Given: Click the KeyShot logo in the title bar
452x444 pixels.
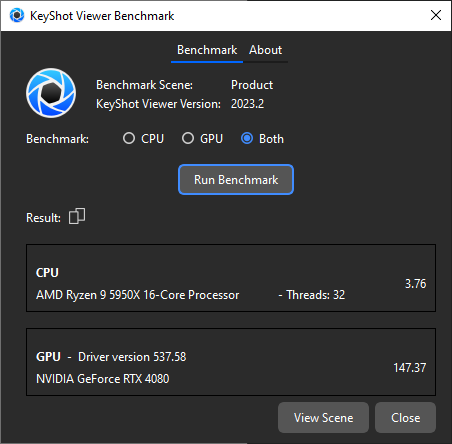Looking at the screenshot, I should click(x=17, y=15).
